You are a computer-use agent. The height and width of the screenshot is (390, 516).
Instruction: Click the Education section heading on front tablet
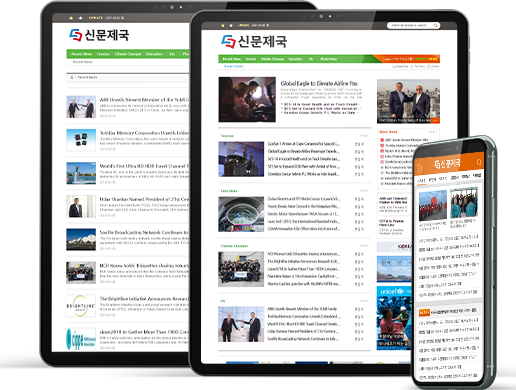pyautogui.click(x=229, y=191)
